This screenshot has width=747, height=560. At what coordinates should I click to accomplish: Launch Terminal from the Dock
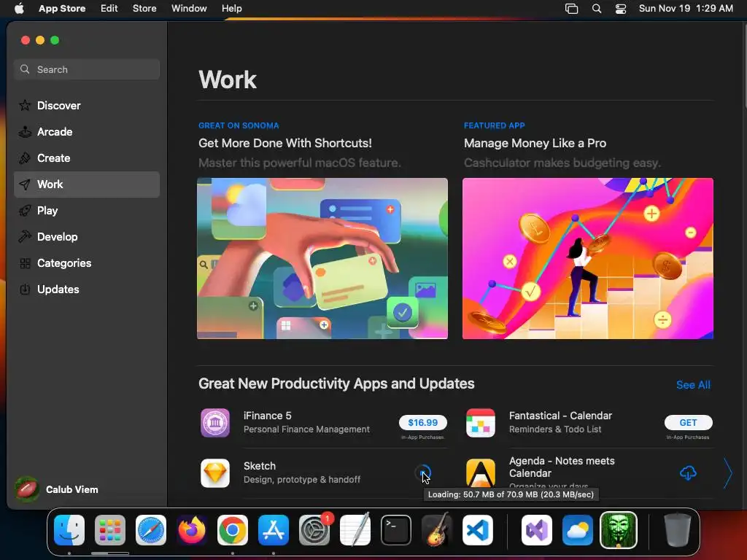[396, 530]
